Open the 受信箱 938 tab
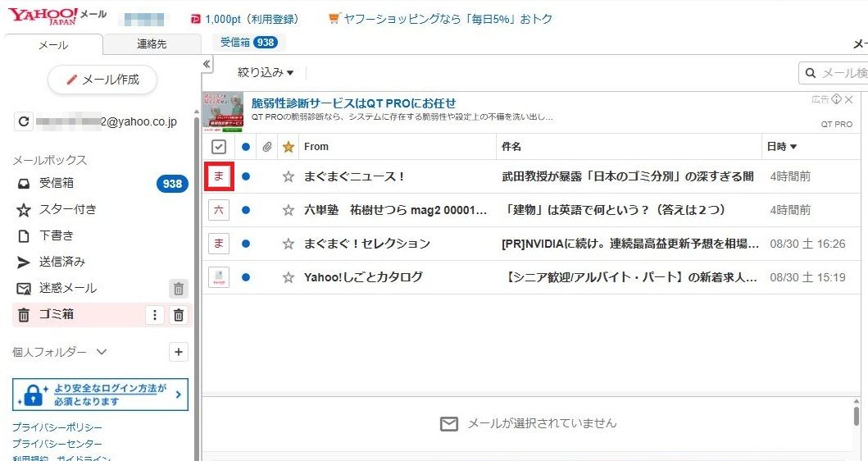This screenshot has height=461, width=868. click(x=248, y=42)
